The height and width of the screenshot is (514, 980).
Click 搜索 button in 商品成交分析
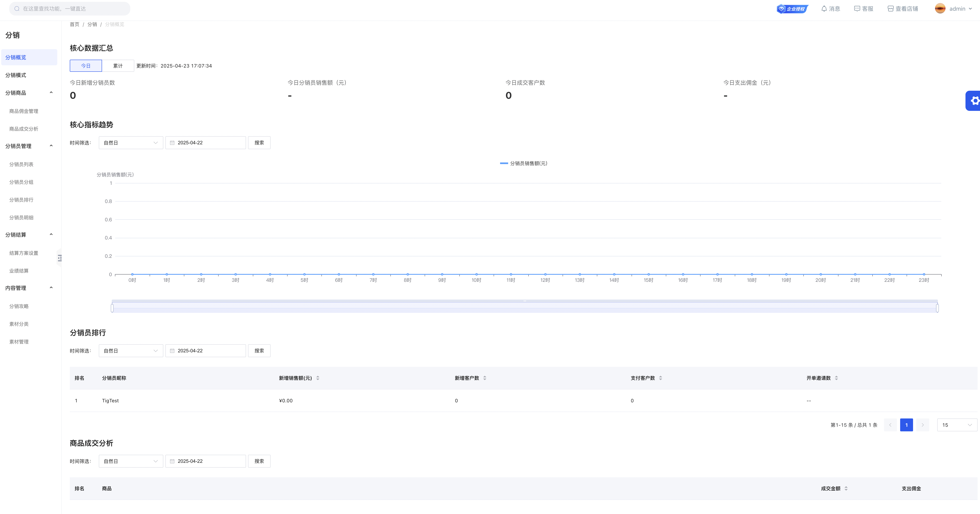(259, 461)
